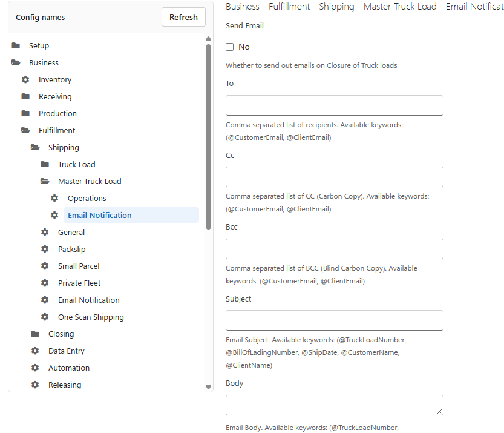Open the Operations config
504x433 pixels.
click(87, 198)
